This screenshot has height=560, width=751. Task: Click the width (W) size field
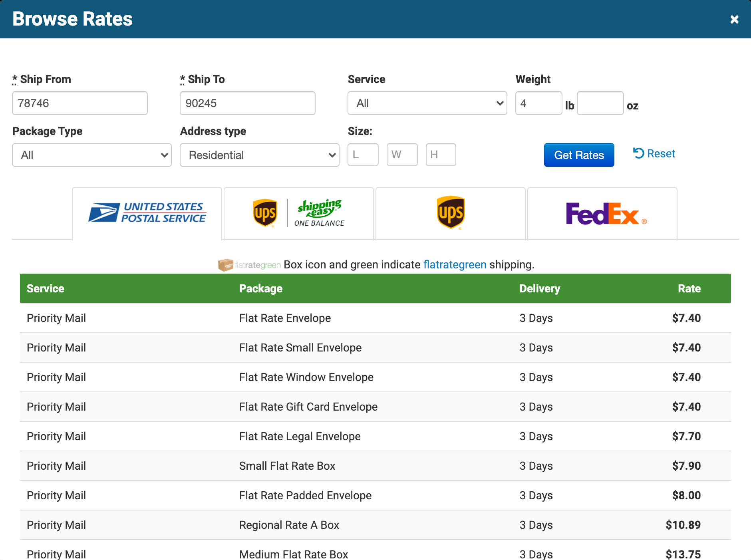coord(402,155)
